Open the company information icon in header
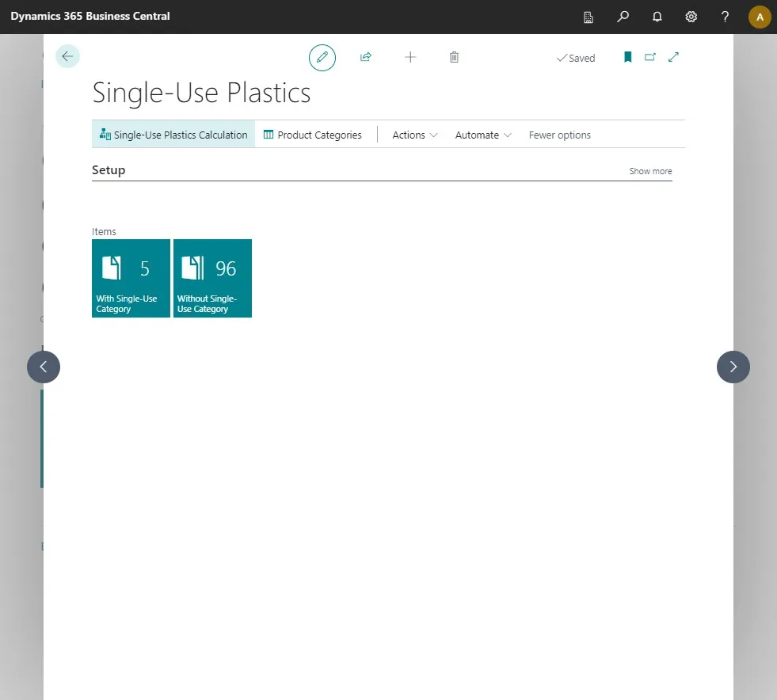The width and height of the screenshot is (777, 700). coord(588,17)
